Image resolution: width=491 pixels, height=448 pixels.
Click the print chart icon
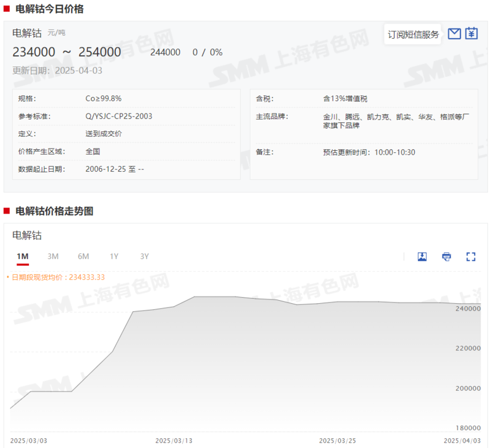pyautogui.click(x=447, y=257)
